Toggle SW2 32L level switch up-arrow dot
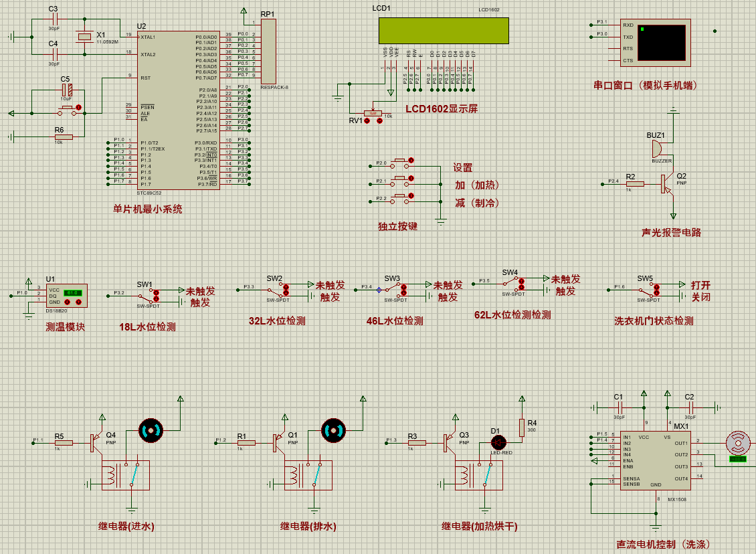The height and width of the screenshot is (554, 756). pos(286,287)
